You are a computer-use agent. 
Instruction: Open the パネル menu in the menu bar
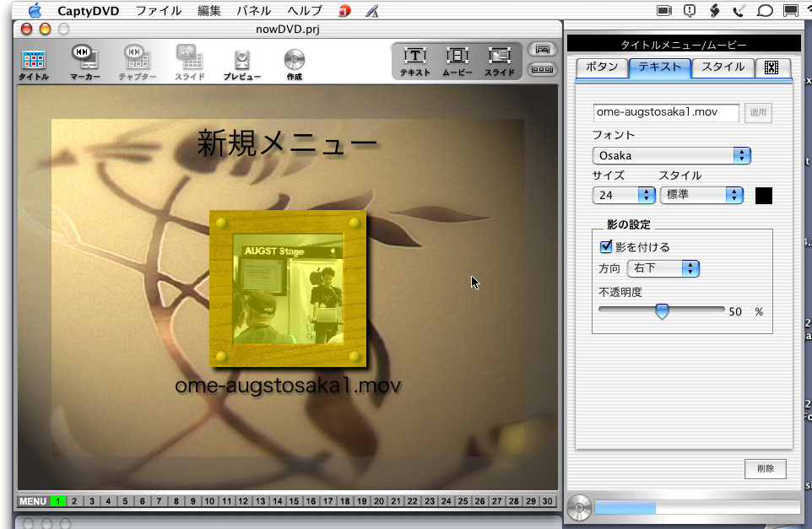point(253,10)
